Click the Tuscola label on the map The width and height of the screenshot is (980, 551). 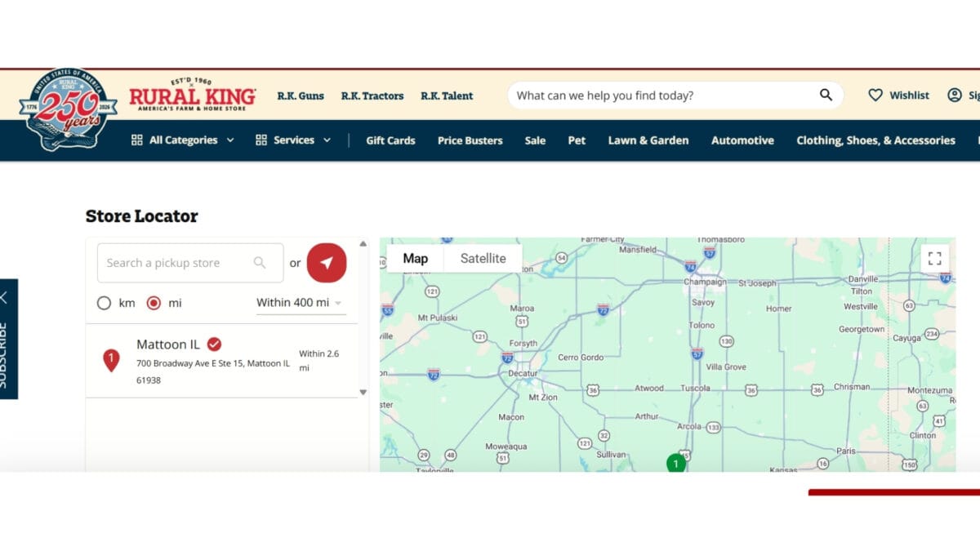point(696,389)
